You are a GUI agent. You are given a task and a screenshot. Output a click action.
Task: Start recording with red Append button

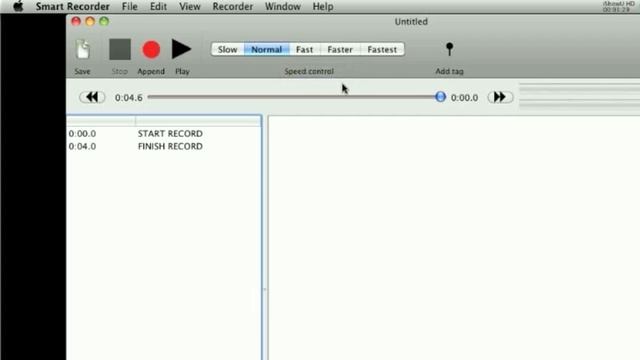[151, 49]
